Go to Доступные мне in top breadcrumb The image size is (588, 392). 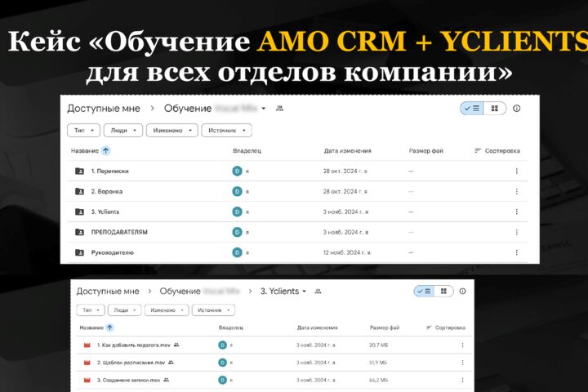(x=104, y=109)
